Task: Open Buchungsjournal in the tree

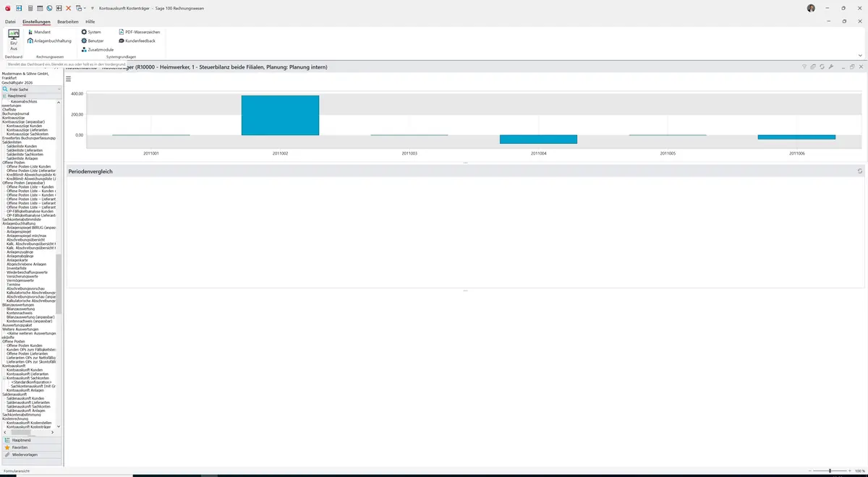Action: (x=15, y=113)
